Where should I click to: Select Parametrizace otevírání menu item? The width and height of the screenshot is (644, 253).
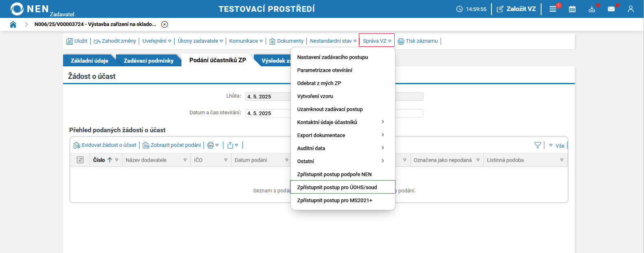[343, 70]
